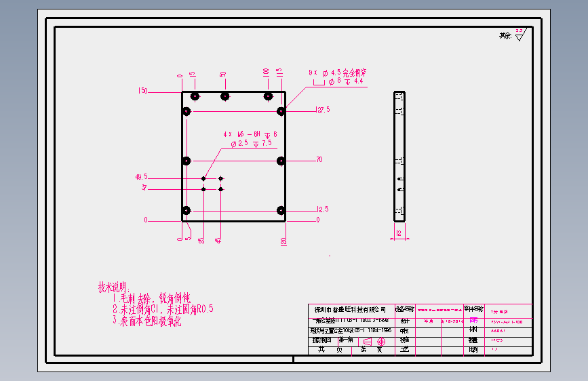Select the 标准 row label
Viewport: 588px width, 381px height.
[405, 340]
